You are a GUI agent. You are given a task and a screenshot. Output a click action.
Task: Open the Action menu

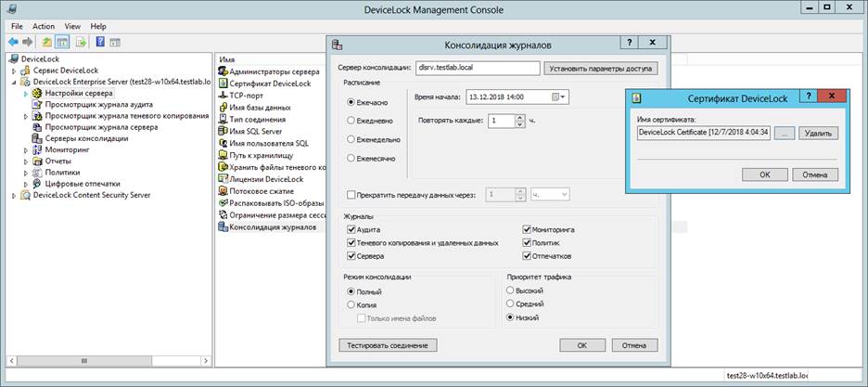pyautogui.click(x=43, y=27)
